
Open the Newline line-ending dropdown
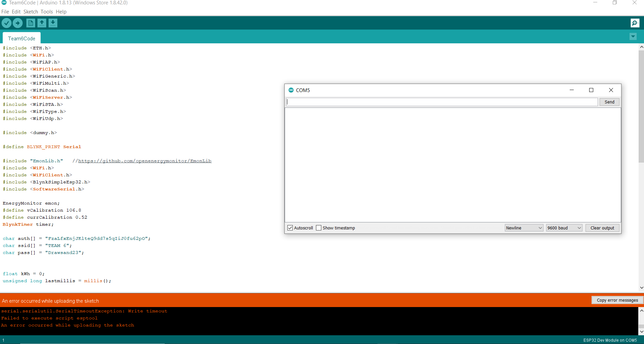coord(524,228)
